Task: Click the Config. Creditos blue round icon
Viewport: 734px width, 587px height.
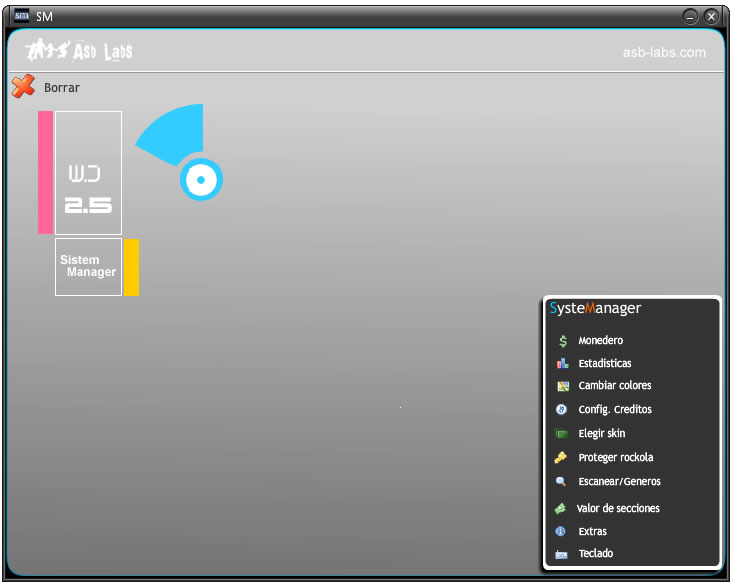Action: point(562,410)
